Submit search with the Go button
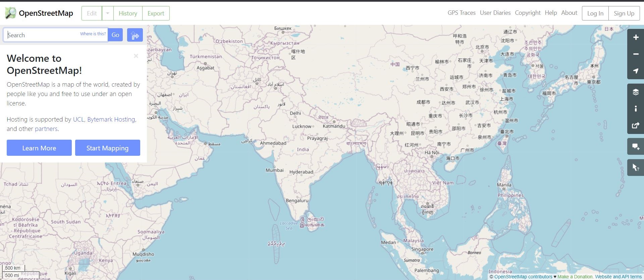 115,35
